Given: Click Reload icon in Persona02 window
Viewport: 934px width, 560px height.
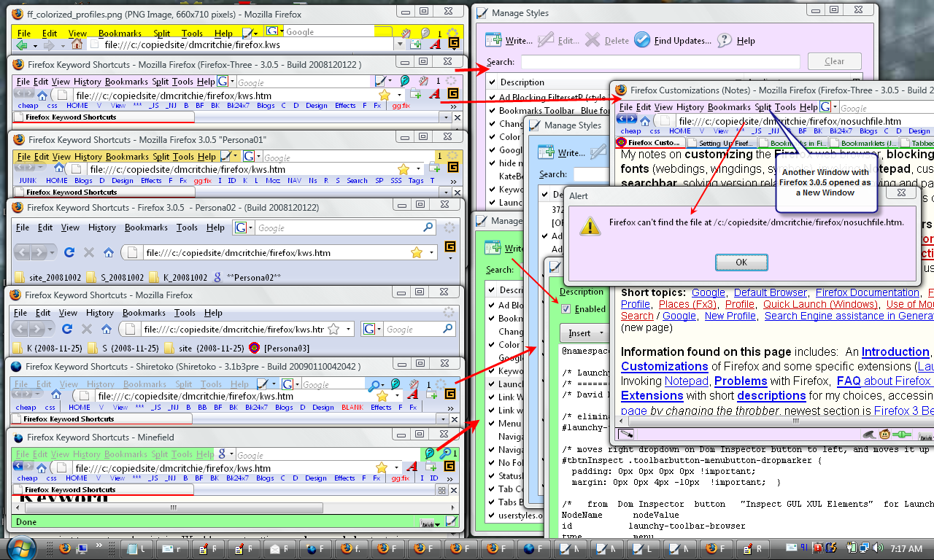Looking at the screenshot, I should point(69,252).
